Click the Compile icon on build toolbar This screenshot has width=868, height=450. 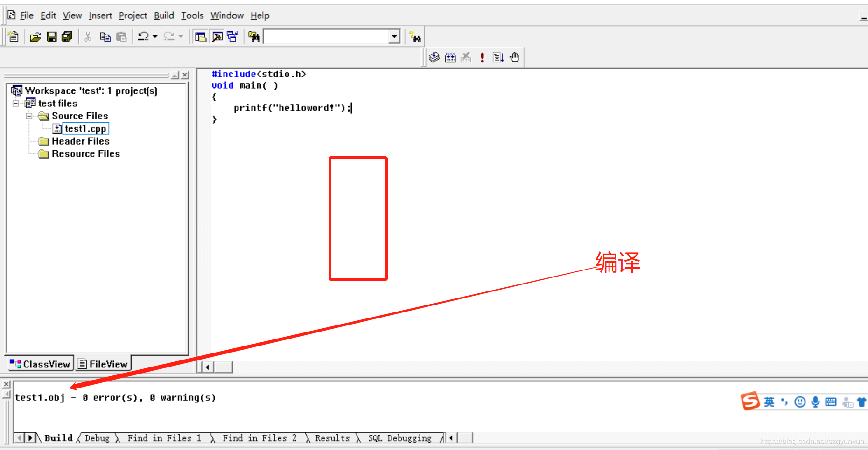pyautogui.click(x=434, y=57)
